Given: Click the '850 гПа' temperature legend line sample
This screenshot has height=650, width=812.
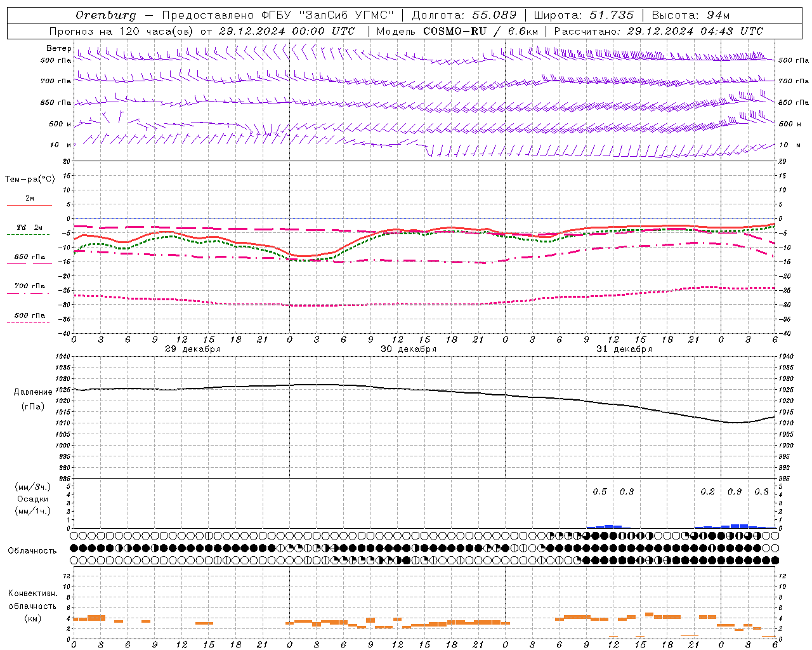Looking at the screenshot, I should click(x=29, y=264).
